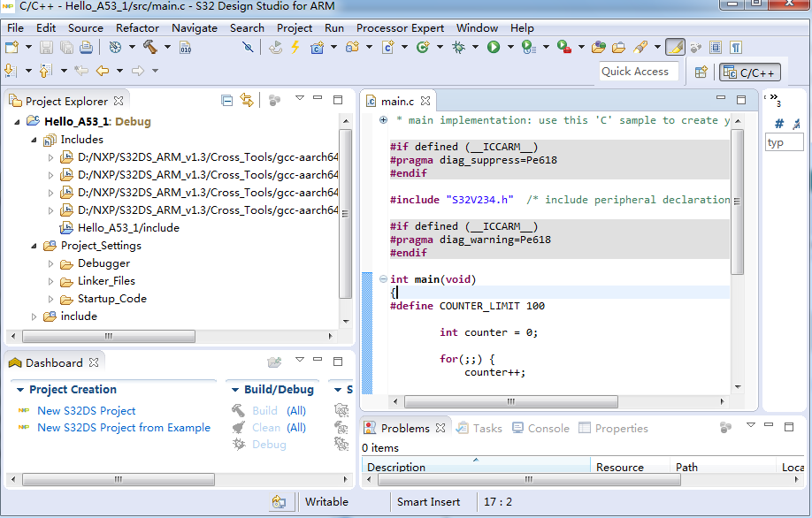Click the outline filter text field
The width and height of the screenshot is (812, 518).
coord(784,143)
